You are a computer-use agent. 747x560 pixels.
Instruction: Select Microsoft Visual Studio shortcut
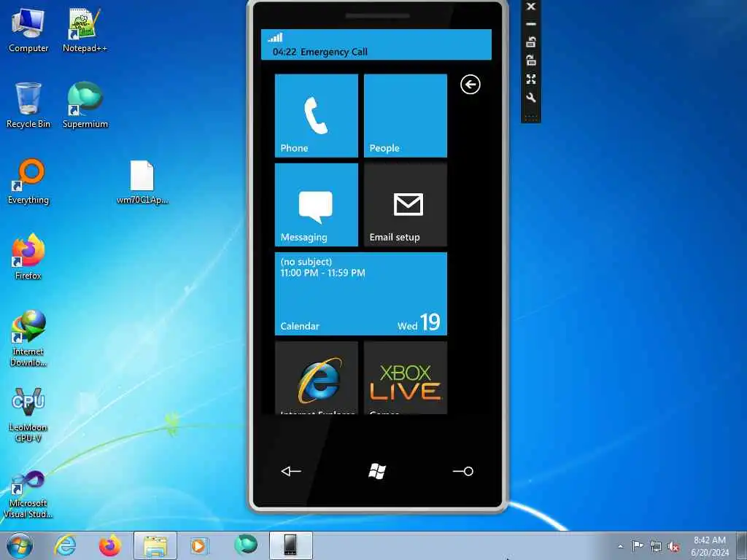click(x=28, y=494)
